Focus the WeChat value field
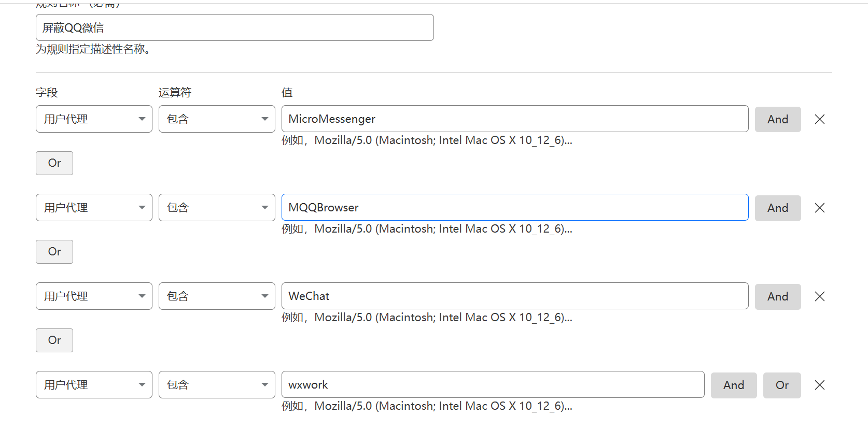This screenshot has height=430, width=868. tap(515, 296)
